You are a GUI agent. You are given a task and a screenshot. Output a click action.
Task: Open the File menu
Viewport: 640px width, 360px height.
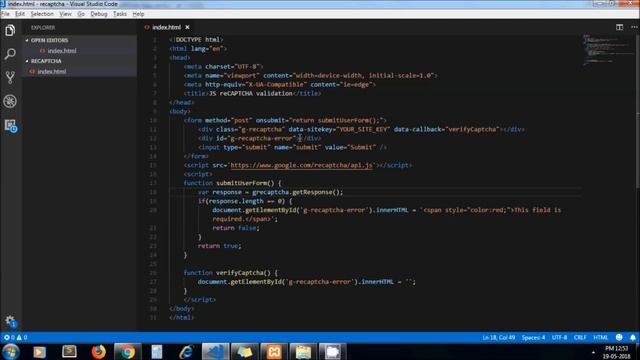[5, 14]
